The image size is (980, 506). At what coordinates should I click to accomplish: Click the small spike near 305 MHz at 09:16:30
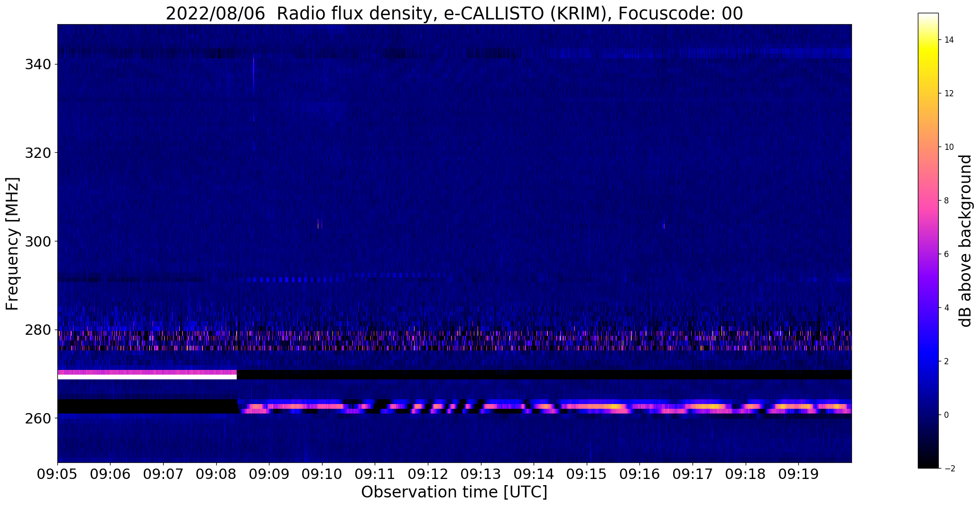(664, 224)
